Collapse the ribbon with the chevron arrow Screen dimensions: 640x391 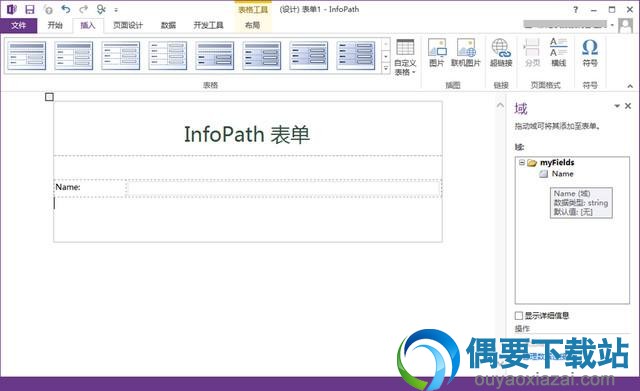(x=630, y=86)
